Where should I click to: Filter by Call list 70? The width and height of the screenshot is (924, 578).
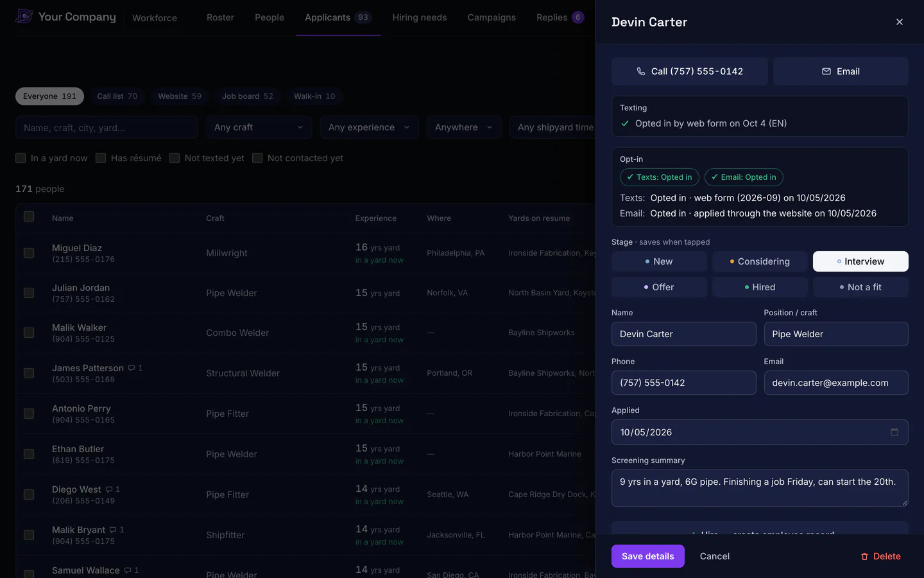[117, 96]
